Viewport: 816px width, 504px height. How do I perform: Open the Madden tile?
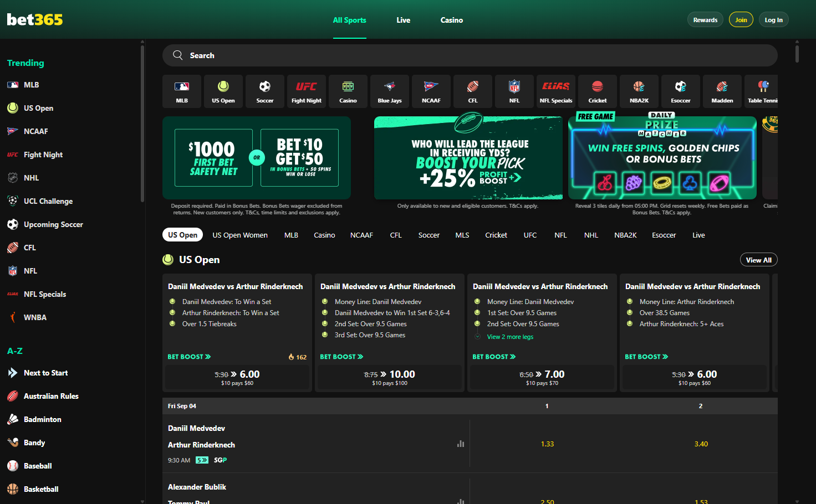722,91
